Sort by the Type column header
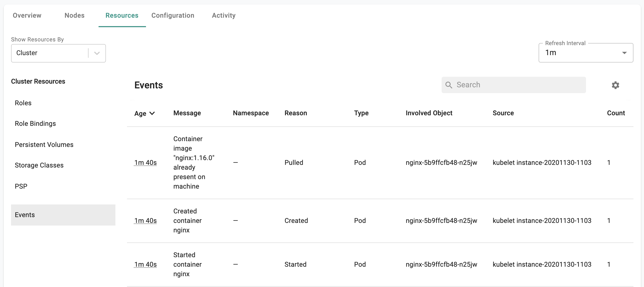 (x=361, y=113)
